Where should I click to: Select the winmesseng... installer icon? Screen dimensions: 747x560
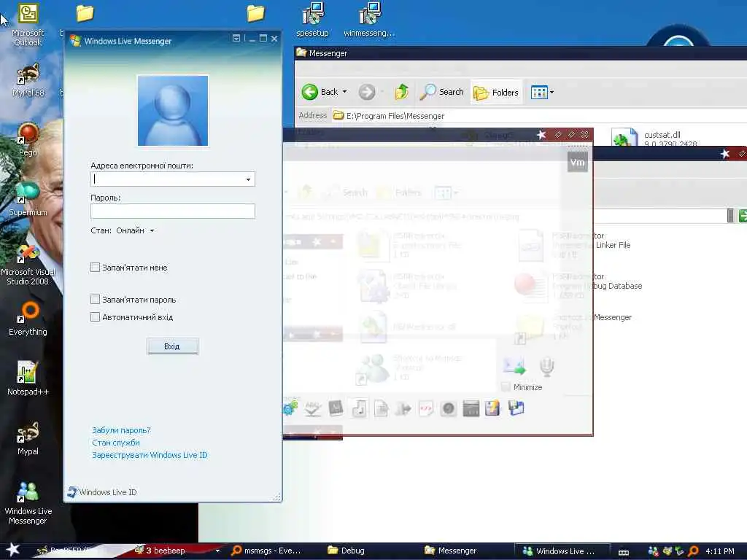click(369, 20)
